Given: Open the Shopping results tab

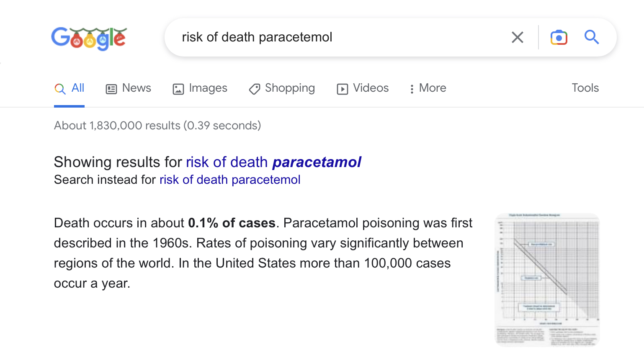Looking at the screenshot, I should click(290, 88).
